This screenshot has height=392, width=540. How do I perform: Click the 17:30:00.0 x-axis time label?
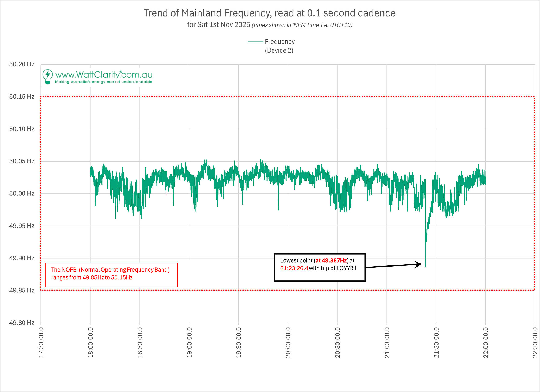(41, 342)
